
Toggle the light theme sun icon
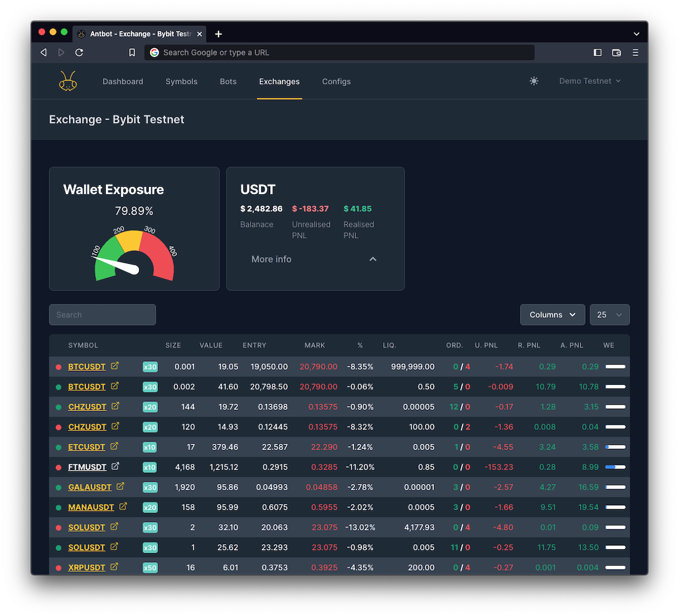tap(534, 81)
